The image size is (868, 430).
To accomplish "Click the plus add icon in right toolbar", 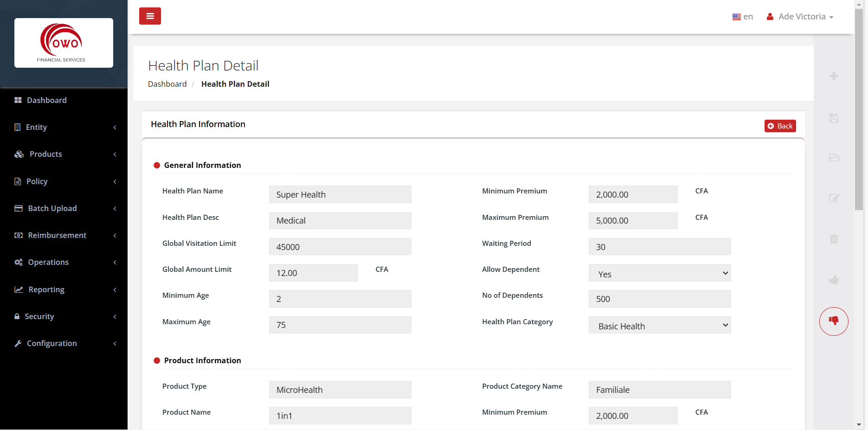I will coord(834,76).
